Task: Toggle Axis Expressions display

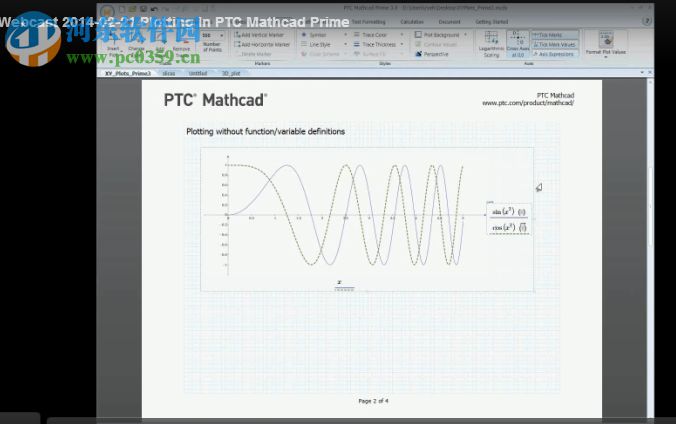Action: (554, 54)
